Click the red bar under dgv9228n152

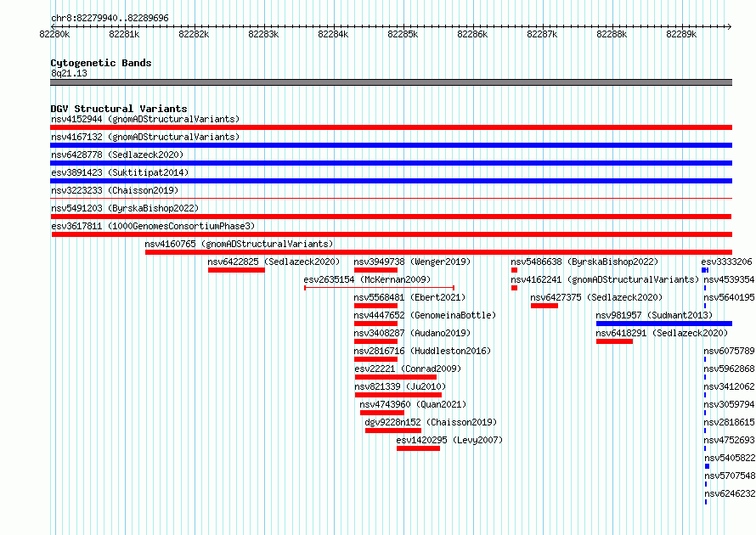pyautogui.click(x=393, y=431)
